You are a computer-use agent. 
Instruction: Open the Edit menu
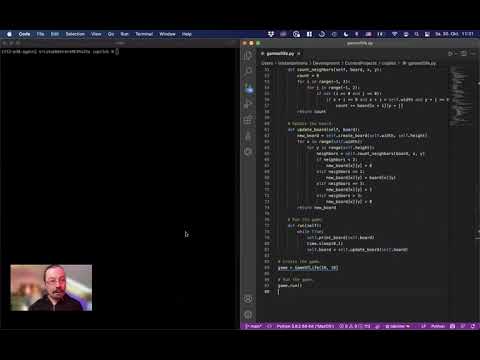[x=55, y=34]
